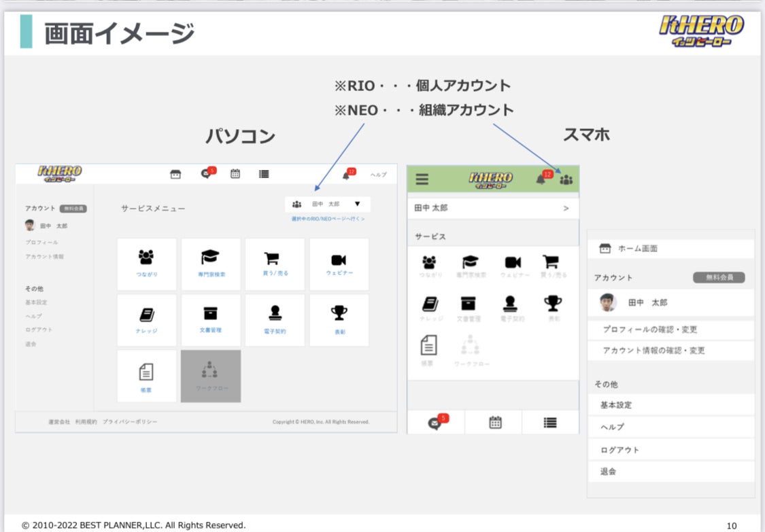Click the 選択中のRIO/NEOページへ行く link
Image resolution: width=765 pixels, height=532 pixels.
pyautogui.click(x=328, y=219)
